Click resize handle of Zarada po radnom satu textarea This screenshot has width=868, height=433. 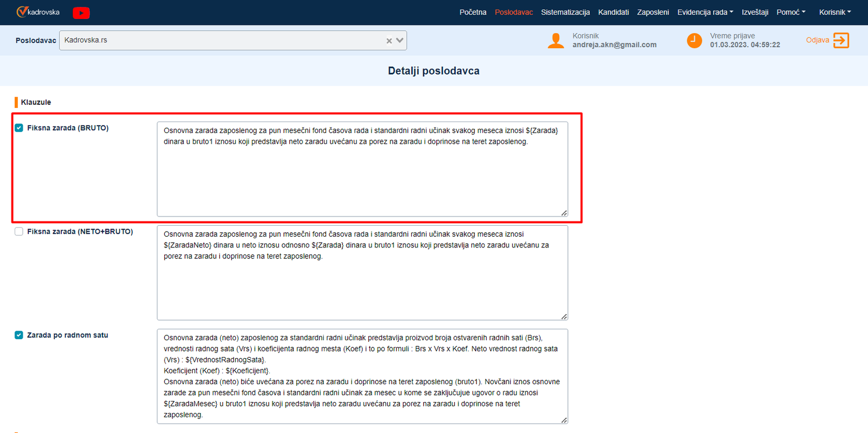(564, 421)
